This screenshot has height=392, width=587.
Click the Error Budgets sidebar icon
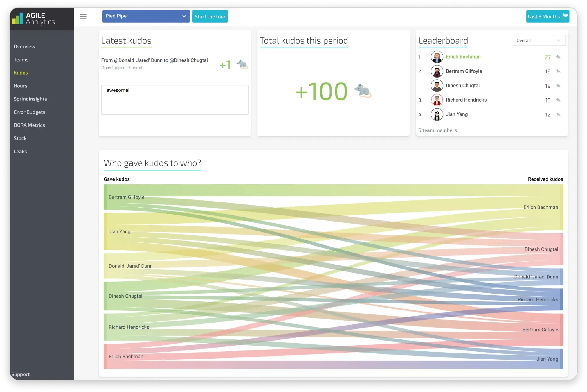pyautogui.click(x=29, y=112)
